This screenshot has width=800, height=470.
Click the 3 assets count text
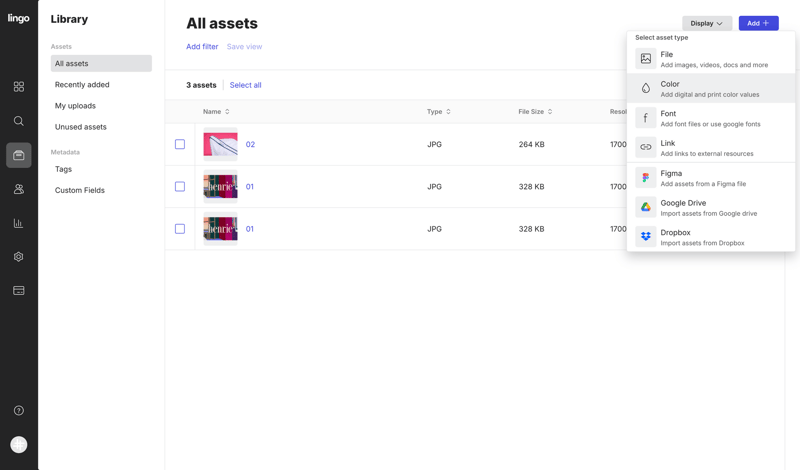pyautogui.click(x=201, y=85)
